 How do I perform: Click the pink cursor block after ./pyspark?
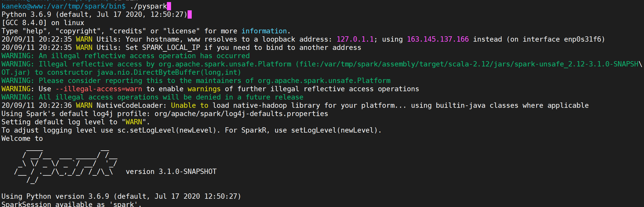tap(169, 6)
